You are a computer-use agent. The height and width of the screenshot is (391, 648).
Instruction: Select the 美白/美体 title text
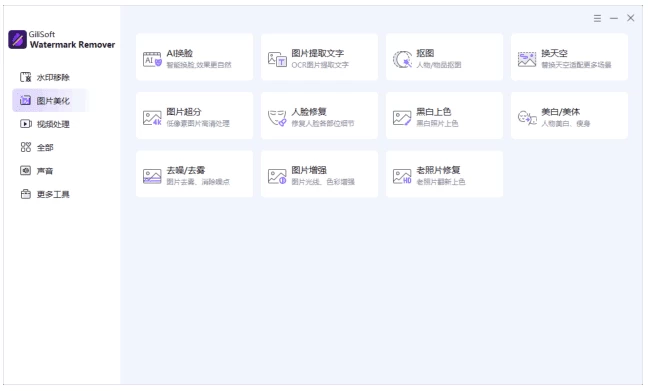560,112
